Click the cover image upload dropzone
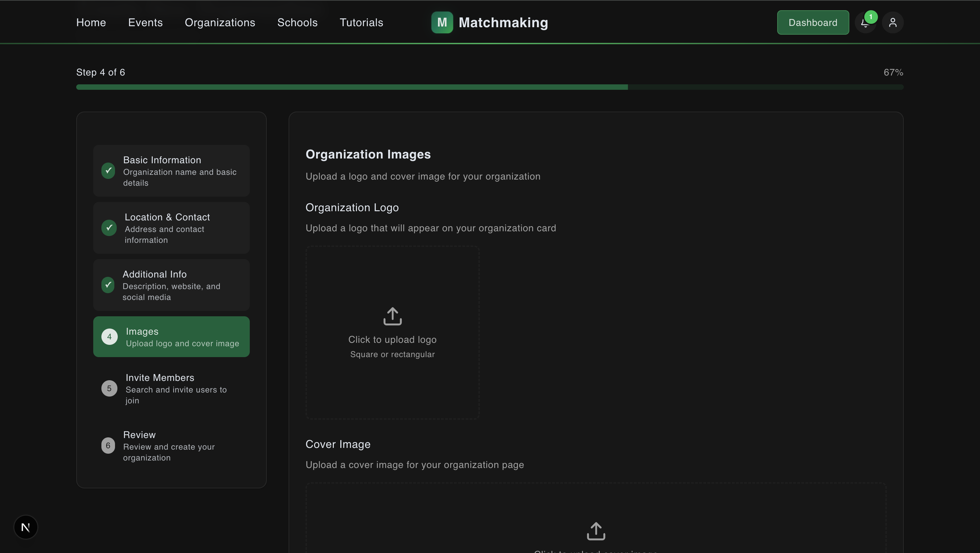The height and width of the screenshot is (553, 980). coord(596,518)
